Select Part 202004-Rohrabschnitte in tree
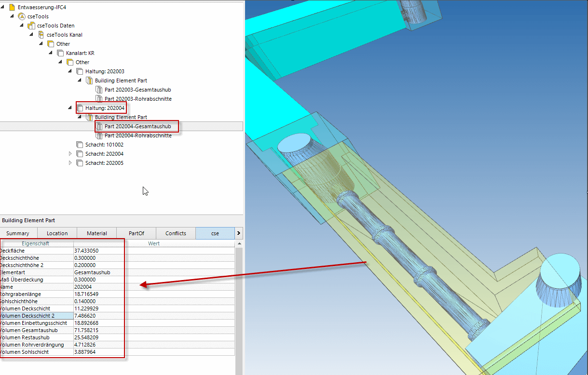The width and height of the screenshot is (588, 375). [x=138, y=135]
